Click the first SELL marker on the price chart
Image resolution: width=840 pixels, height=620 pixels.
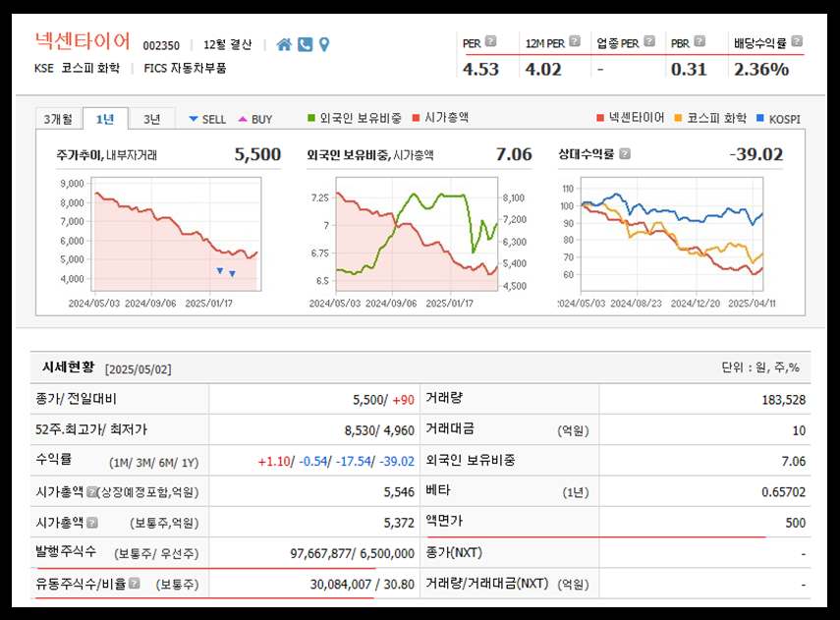pos(220,270)
